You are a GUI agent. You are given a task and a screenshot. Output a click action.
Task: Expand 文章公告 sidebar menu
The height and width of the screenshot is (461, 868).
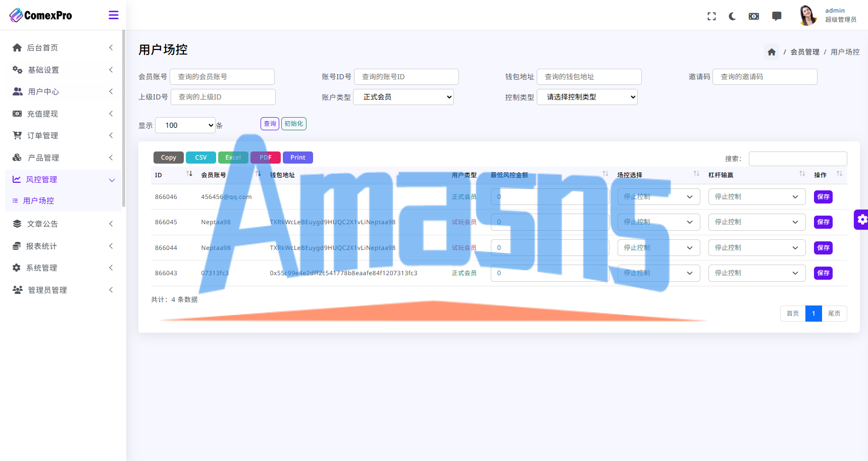point(62,224)
